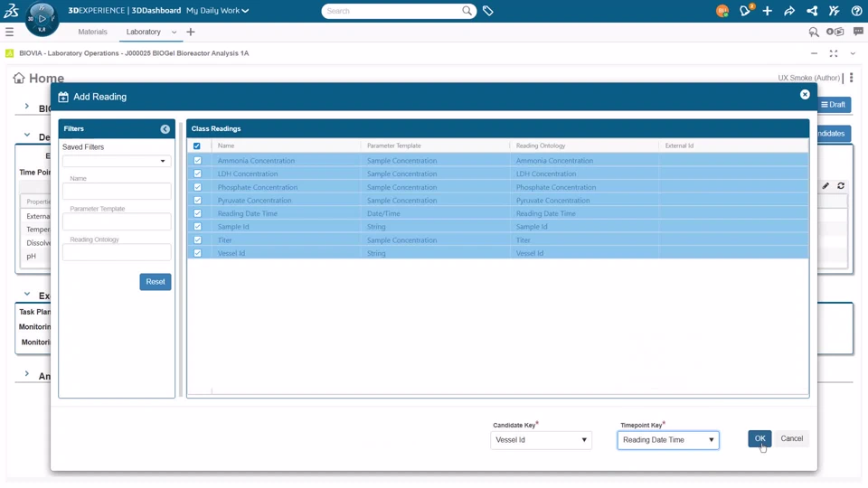Viewport: 868px width, 488px height.
Task: Sort by Parameter Template column header
Action: pos(393,145)
